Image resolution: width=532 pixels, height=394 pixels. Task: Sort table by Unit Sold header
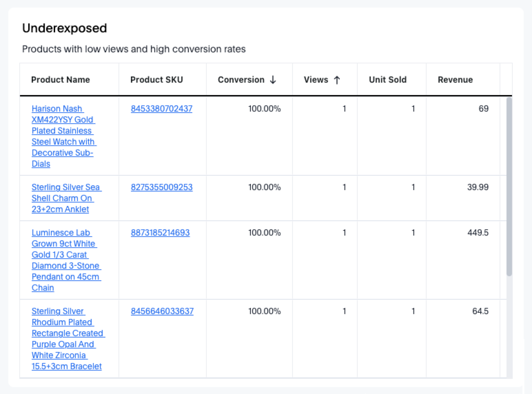tap(388, 80)
